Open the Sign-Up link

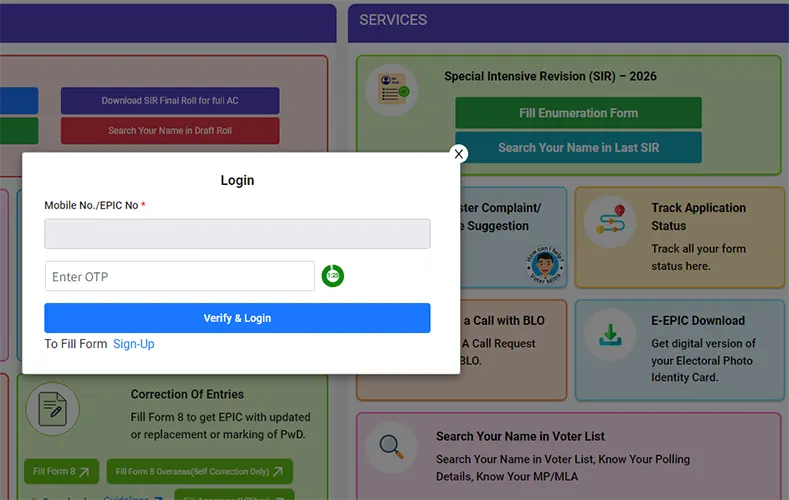click(x=134, y=344)
